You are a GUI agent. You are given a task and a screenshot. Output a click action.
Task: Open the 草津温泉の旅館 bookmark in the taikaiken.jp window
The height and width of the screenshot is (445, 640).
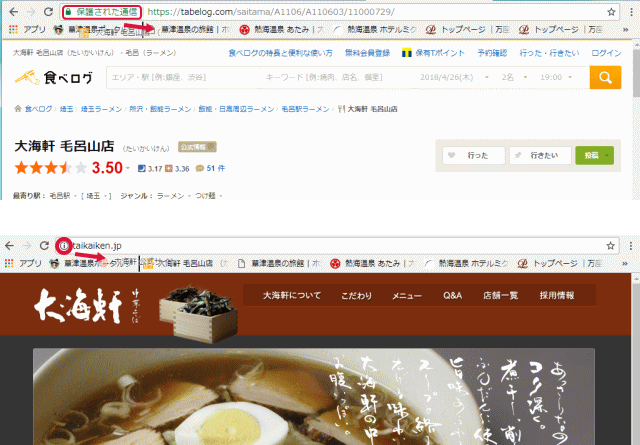[279, 263]
